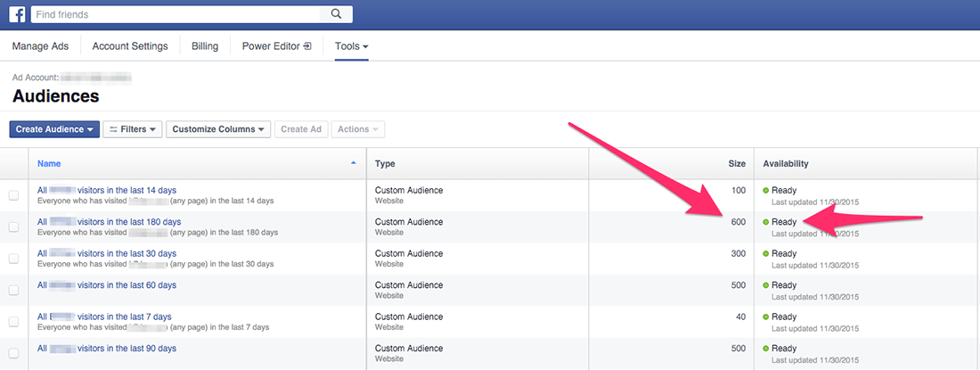Click the search magnifier icon
The height and width of the screenshot is (370, 980).
[336, 14]
